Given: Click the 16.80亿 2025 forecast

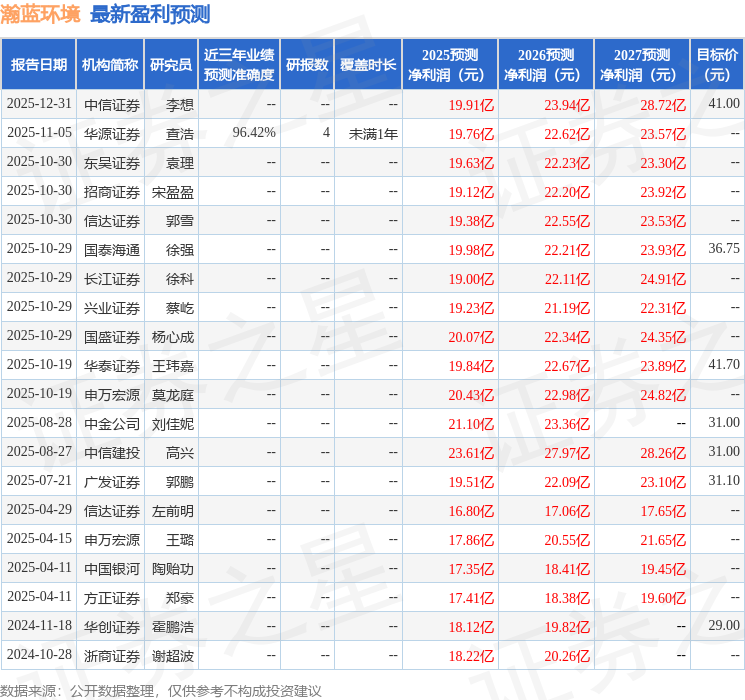Looking at the screenshot, I should pos(471,511).
